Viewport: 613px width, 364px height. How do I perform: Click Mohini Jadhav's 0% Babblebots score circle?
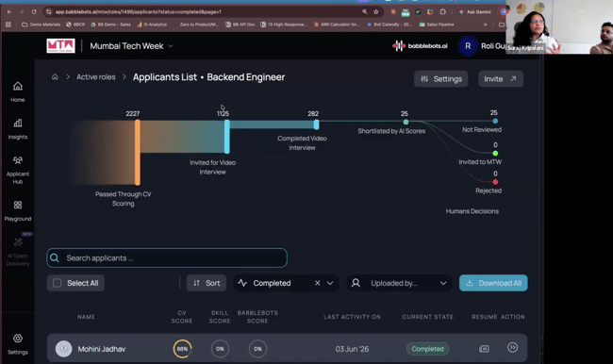coord(257,349)
